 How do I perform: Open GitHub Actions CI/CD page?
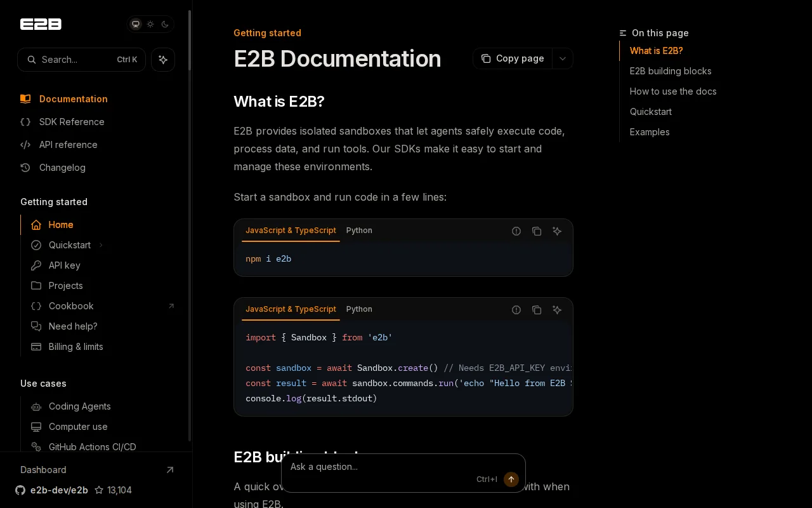tap(93, 446)
